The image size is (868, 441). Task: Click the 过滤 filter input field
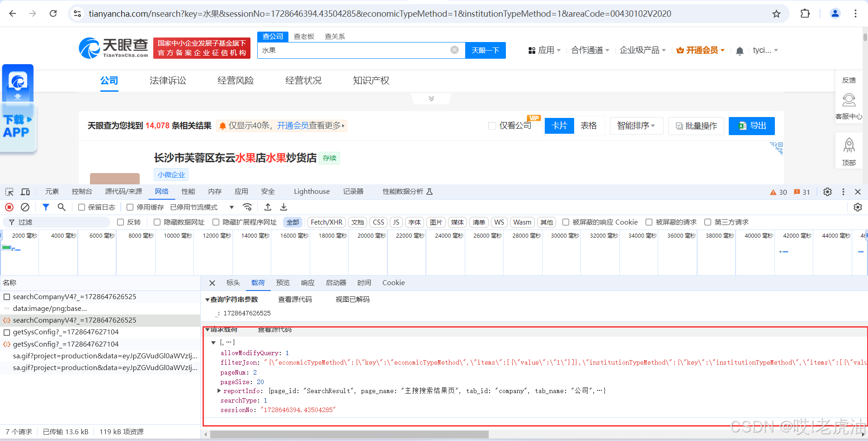pos(57,222)
